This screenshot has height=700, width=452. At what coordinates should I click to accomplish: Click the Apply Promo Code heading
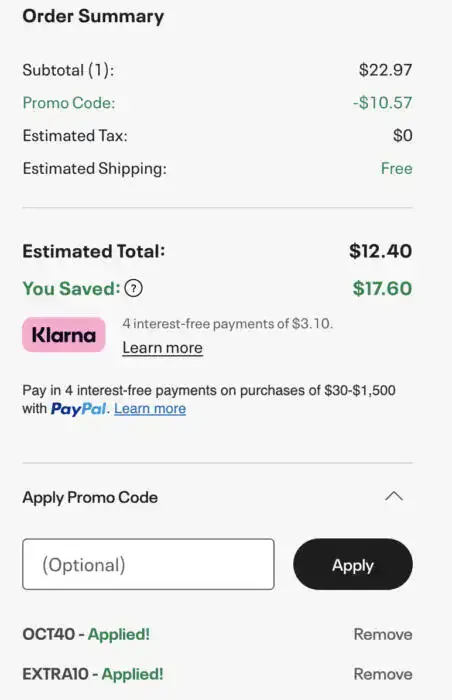[x=90, y=497]
